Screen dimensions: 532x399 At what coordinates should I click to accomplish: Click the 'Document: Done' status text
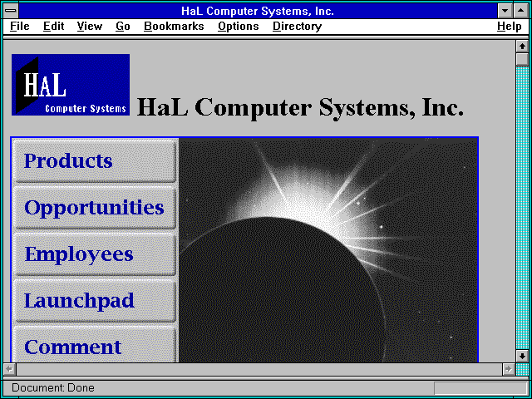pyautogui.click(x=53, y=388)
